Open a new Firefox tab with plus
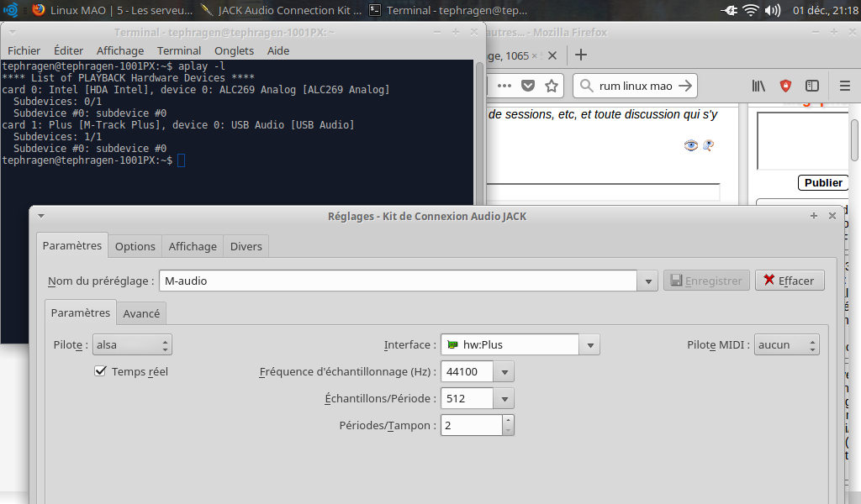The image size is (861, 504). 580,55
